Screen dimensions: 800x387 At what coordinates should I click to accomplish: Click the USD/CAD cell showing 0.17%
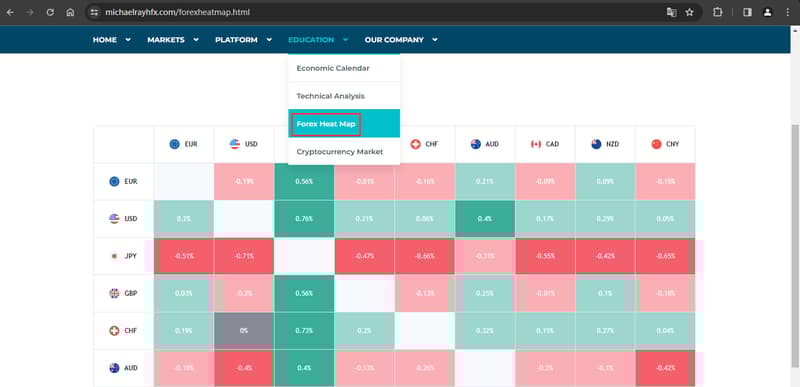(545, 219)
